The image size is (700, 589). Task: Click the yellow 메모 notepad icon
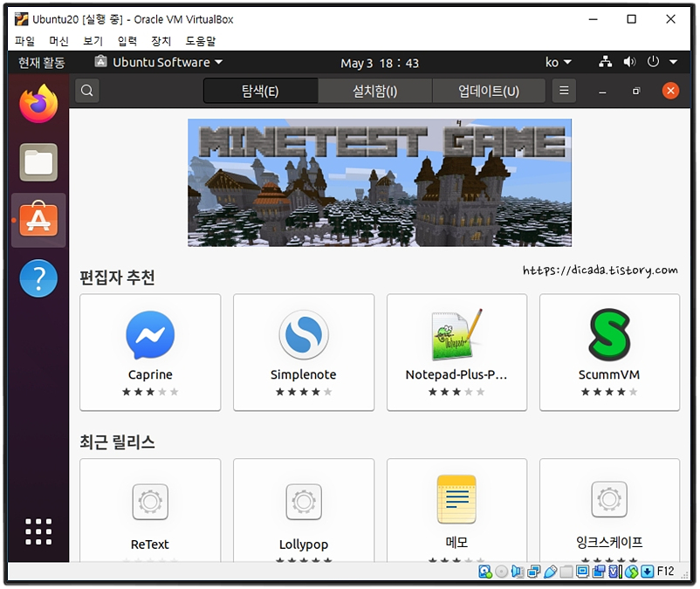pyautogui.click(x=456, y=499)
